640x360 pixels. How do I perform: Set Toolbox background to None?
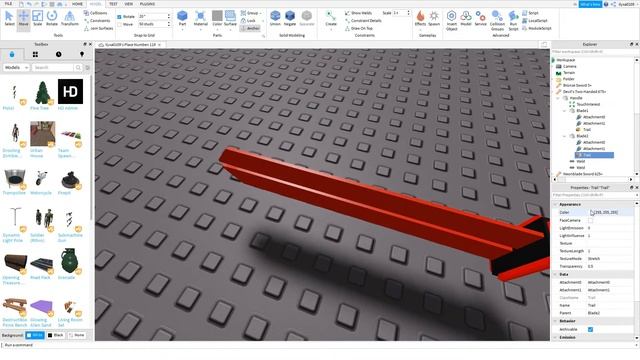[76, 335]
